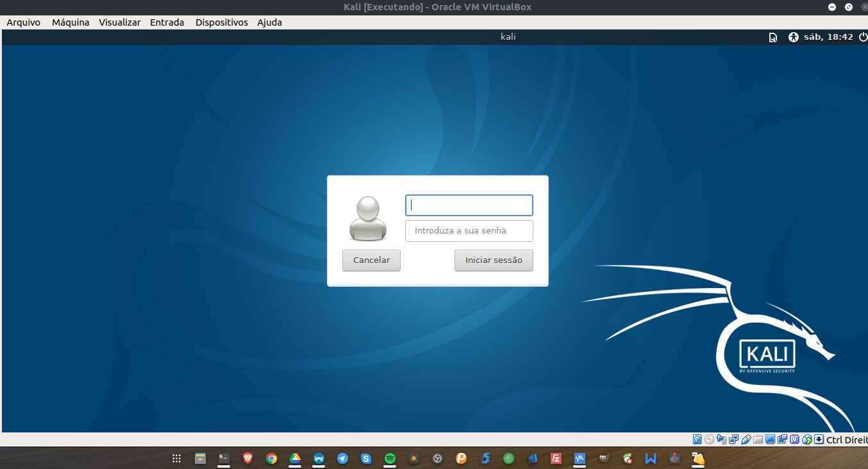Viewport: 868px width, 469px height.
Task: Open the Máquina menu
Action: [71, 22]
